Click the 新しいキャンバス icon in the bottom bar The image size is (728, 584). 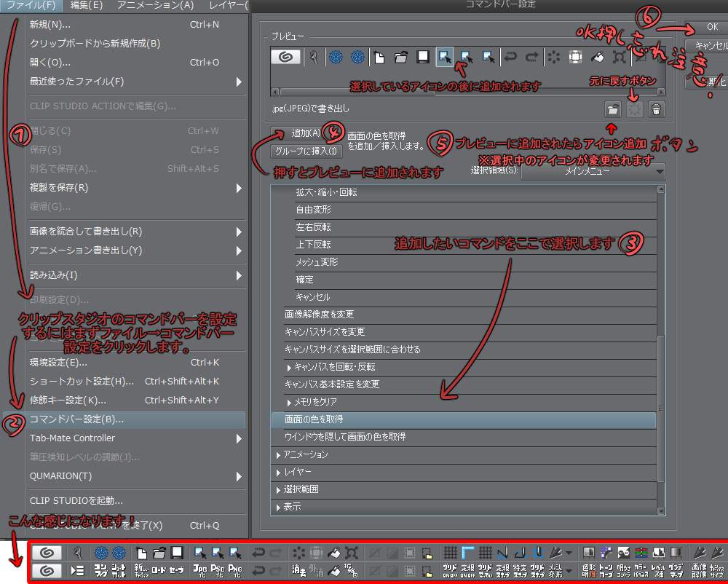[141, 571]
